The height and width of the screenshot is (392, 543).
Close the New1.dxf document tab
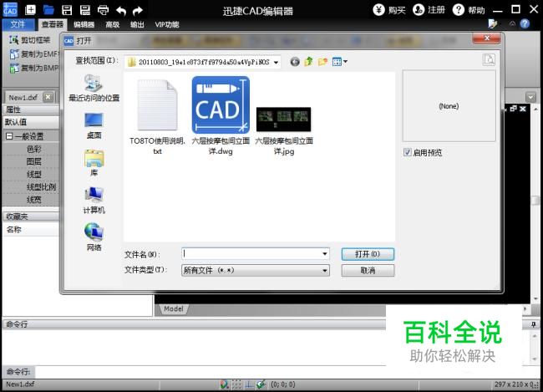[x=48, y=97]
